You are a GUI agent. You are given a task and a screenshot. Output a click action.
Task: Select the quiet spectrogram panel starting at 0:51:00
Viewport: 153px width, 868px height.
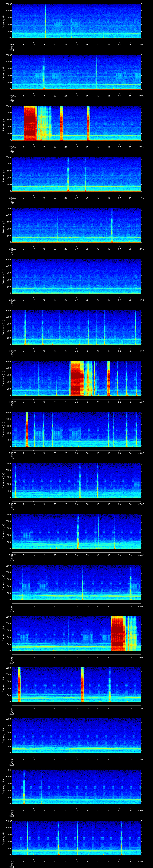(77, 736)
